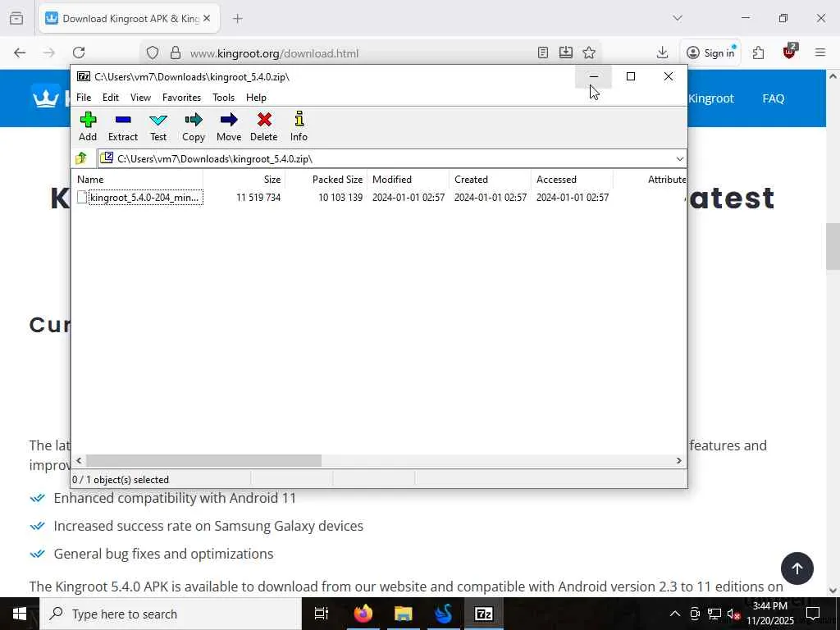Viewport: 840px width, 630px height.
Task: Click the Firefox back button
Action: (x=20, y=52)
